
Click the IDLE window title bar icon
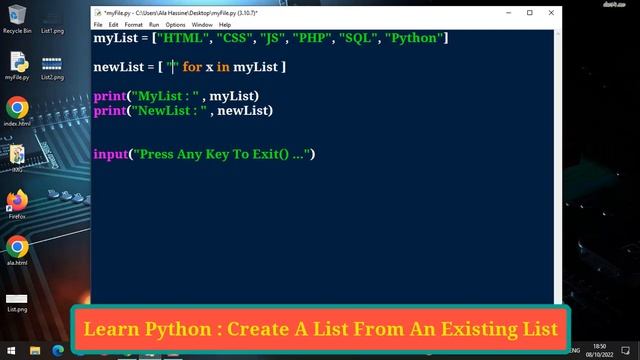(x=98, y=13)
